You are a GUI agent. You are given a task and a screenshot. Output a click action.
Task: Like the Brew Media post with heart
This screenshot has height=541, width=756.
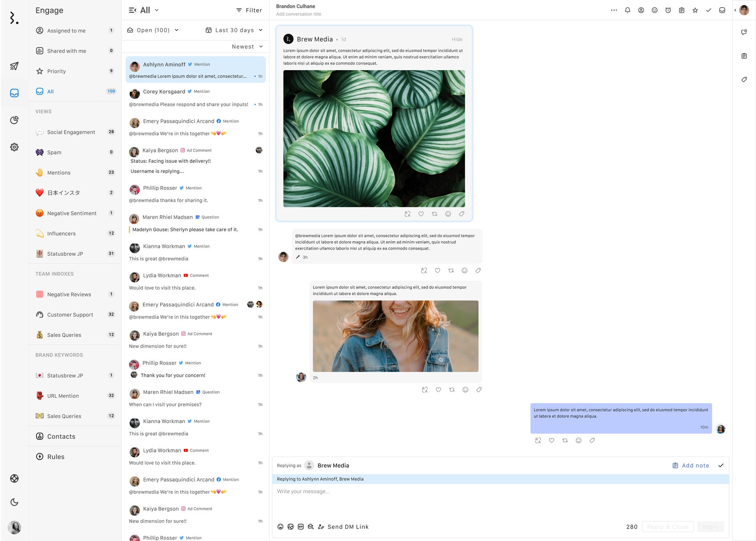(421, 214)
